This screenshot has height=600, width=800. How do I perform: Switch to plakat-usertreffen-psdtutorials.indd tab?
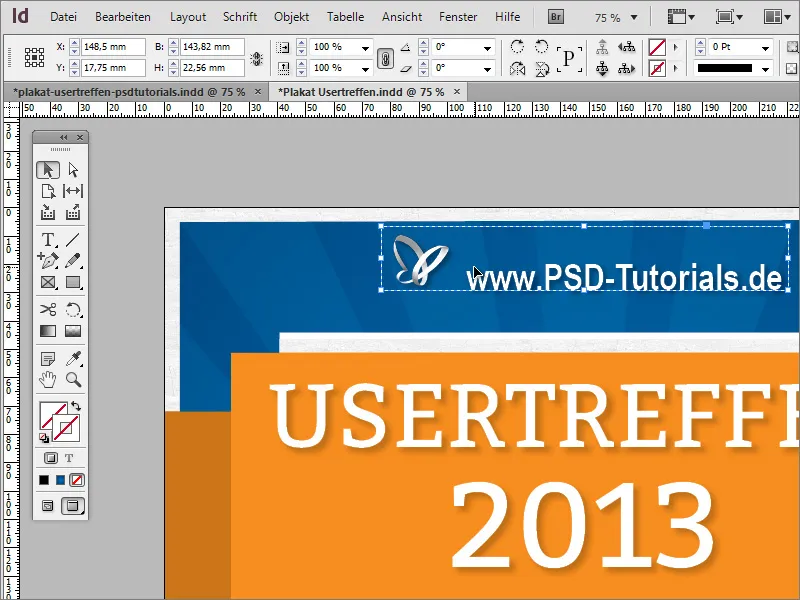click(129, 92)
